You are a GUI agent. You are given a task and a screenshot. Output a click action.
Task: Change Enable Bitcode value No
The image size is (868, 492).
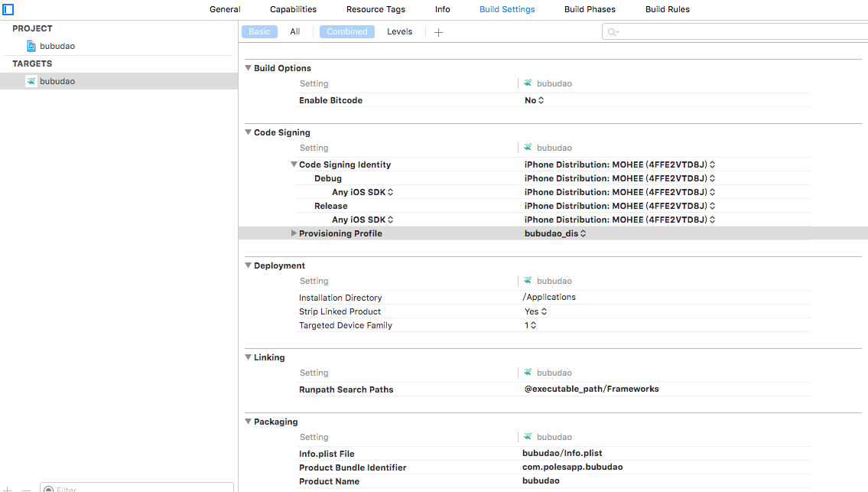pyautogui.click(x=535, y=100)
